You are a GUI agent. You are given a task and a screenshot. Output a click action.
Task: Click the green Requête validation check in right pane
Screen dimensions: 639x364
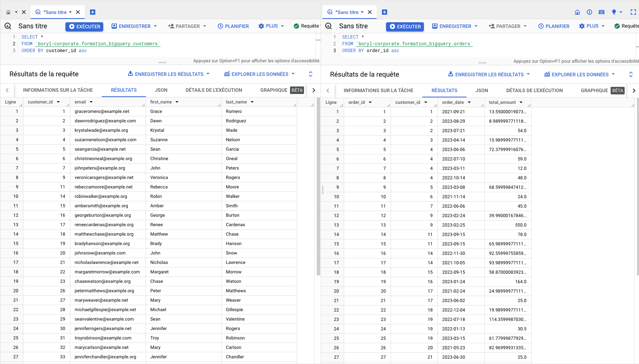(617, 26)
